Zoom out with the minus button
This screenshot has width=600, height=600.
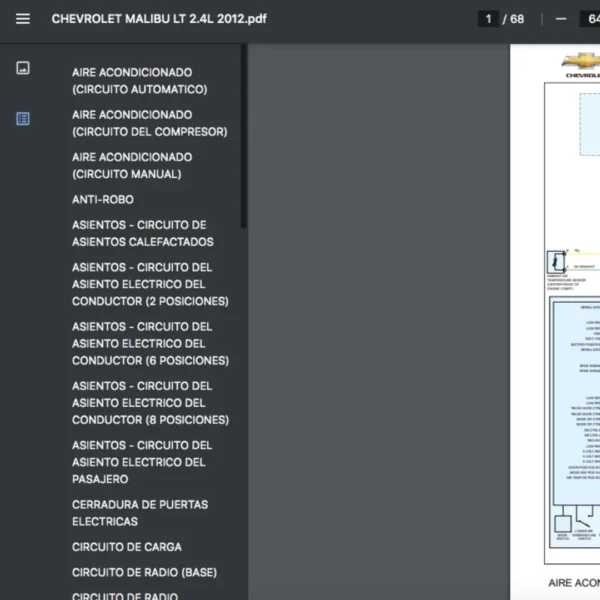tap(560, 19)
